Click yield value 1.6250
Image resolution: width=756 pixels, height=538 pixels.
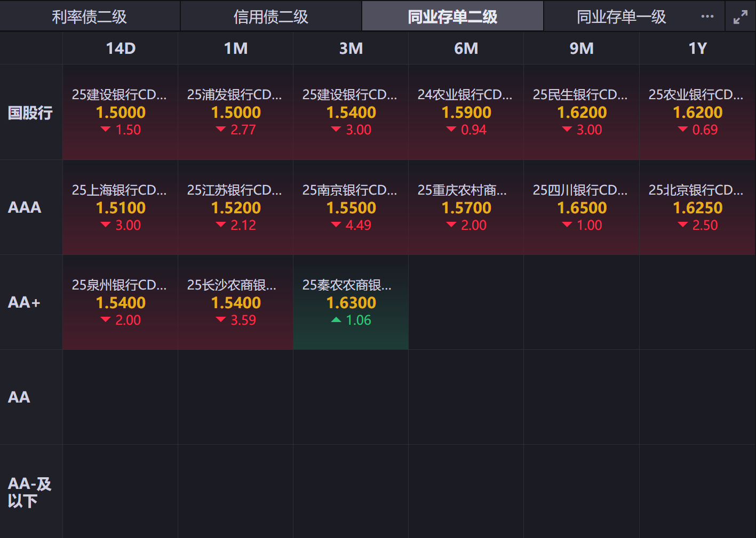click(698, 208)
